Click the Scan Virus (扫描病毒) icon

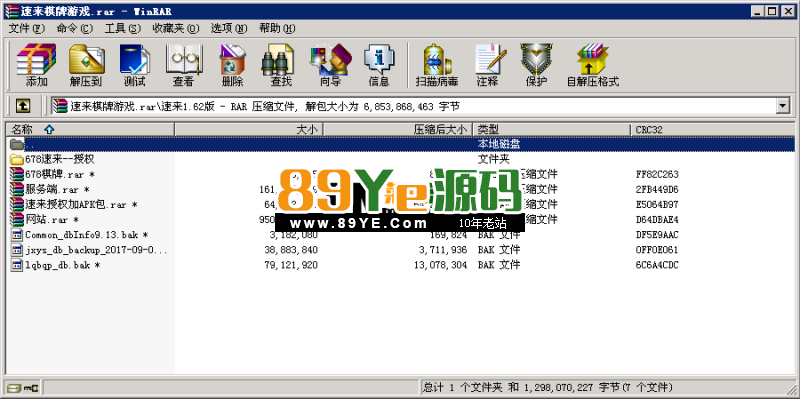coord(437,65)
